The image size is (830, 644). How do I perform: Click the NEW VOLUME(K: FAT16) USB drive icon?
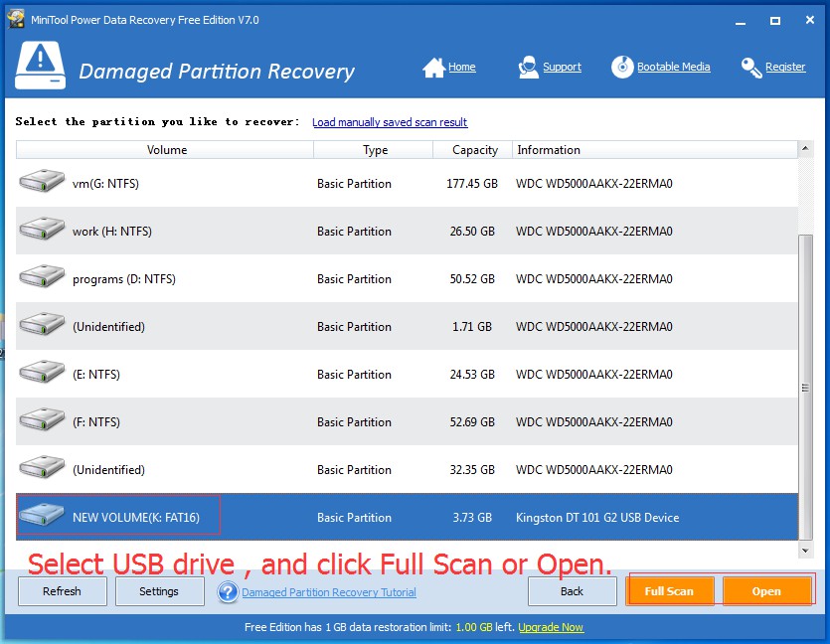pos(41,515)
